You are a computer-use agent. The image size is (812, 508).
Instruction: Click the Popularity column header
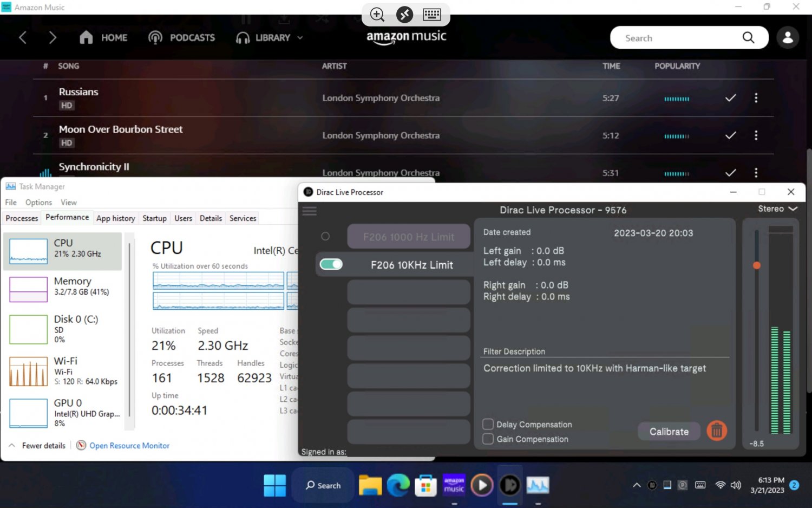coord(677,66)
